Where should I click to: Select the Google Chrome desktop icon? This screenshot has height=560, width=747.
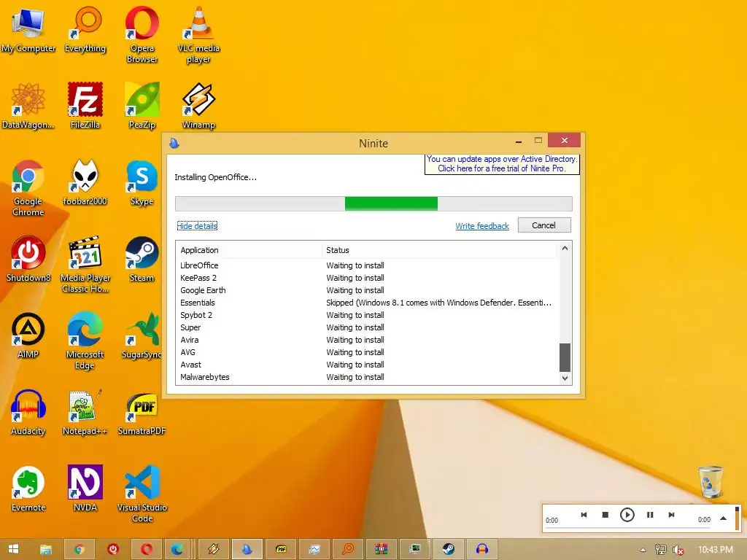(x=28, y=189)
